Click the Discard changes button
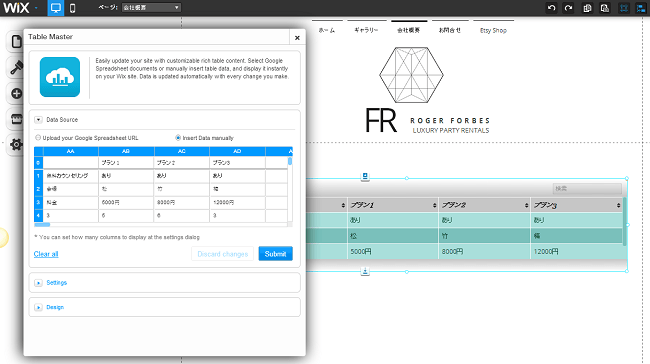Viewport: 650px width, 364px height. (223, 254)
